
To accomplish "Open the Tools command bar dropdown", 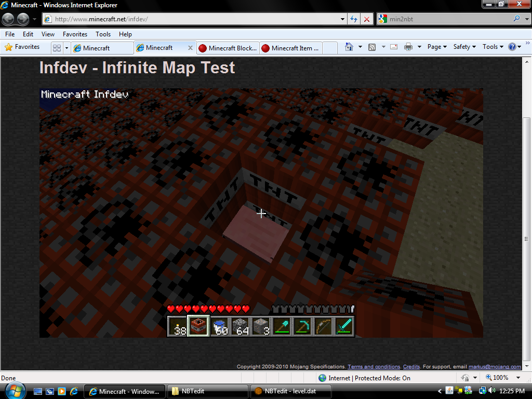I will click(493, 47).
